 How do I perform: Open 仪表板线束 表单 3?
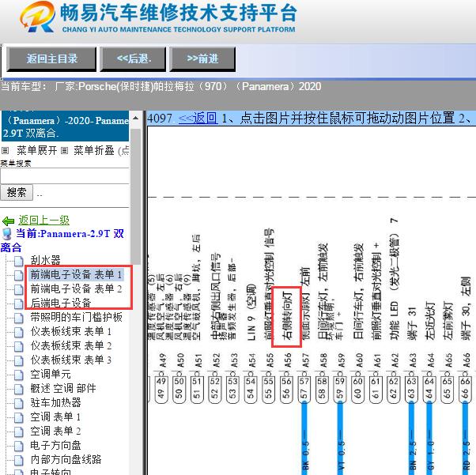[x=70, y=360]
